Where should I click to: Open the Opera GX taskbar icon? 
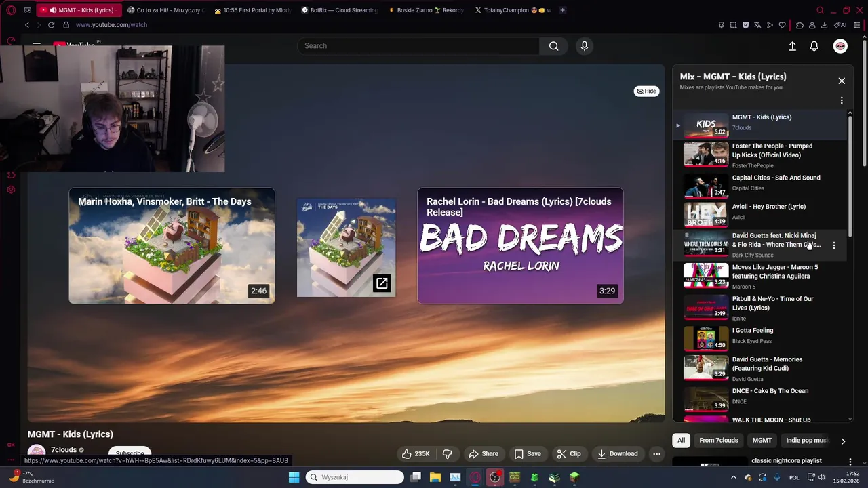[x=475, y=477]
